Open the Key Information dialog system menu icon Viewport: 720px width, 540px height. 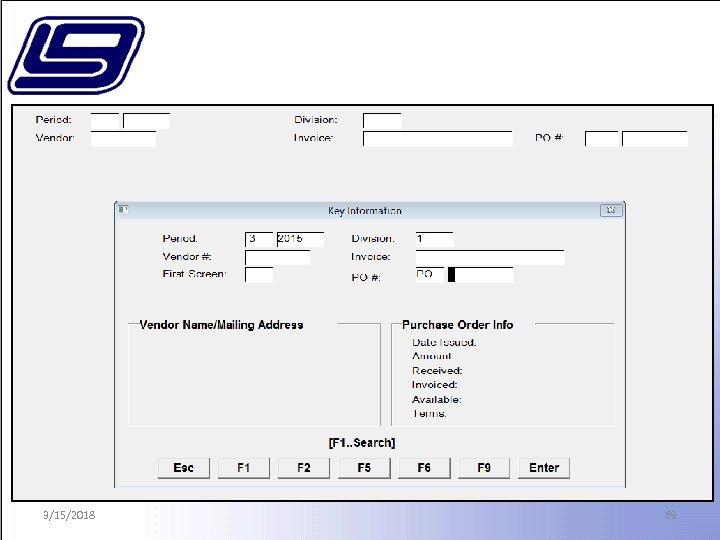pyautogui.click(x=123, y=210)
